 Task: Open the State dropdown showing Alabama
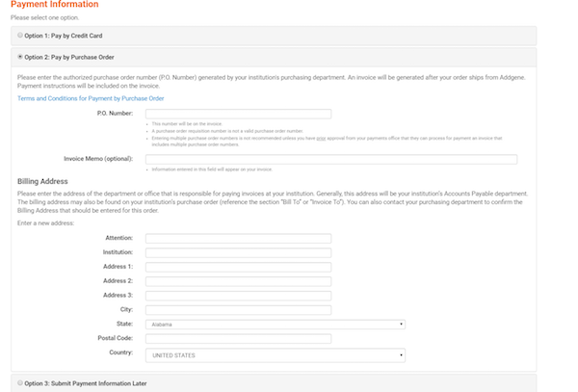click(276, 325)
